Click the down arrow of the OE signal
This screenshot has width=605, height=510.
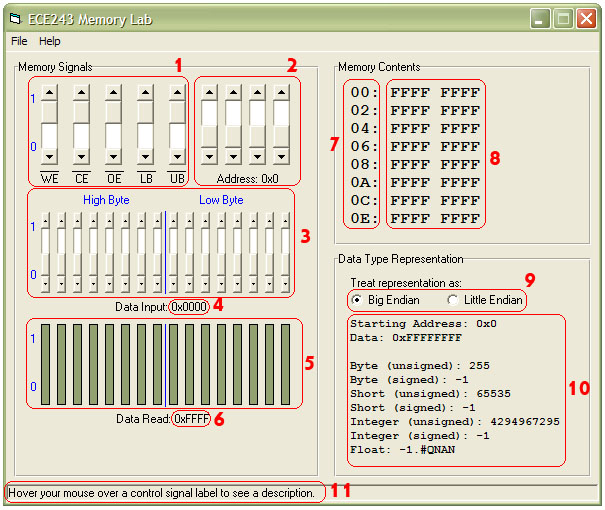click(x=113, y=157)
